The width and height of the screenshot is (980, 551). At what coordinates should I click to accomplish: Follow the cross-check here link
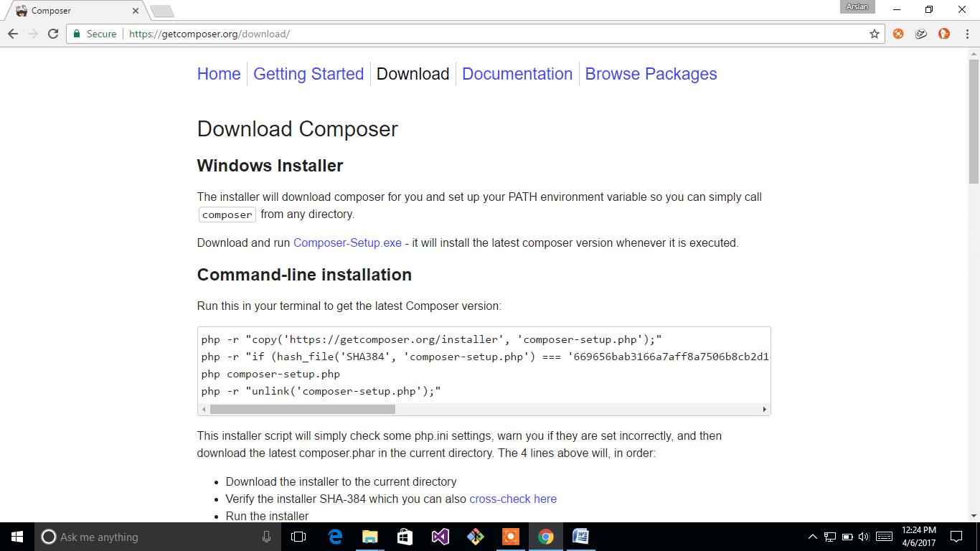click(513, 499)
